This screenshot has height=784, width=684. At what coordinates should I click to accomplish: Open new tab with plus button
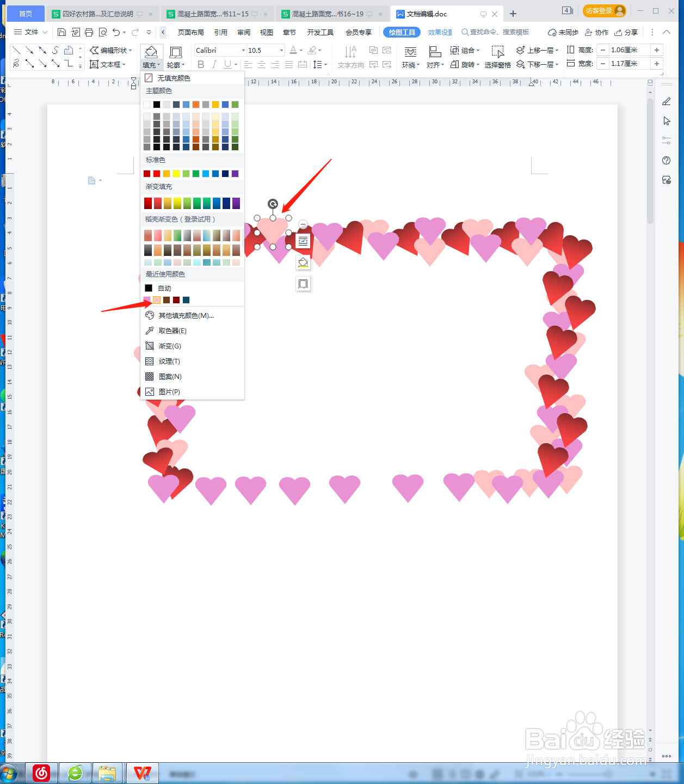pos(513,14)
